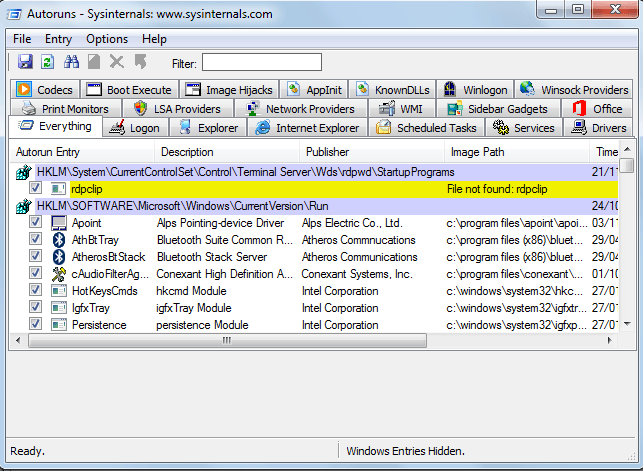Screen dimensions: 643x471
Task: Select the Everything tab
Action: click(55, 126)
